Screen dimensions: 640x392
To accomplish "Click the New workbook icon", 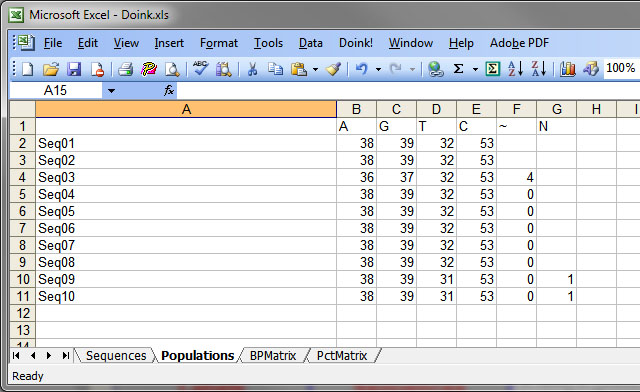I will click(27, 69).
